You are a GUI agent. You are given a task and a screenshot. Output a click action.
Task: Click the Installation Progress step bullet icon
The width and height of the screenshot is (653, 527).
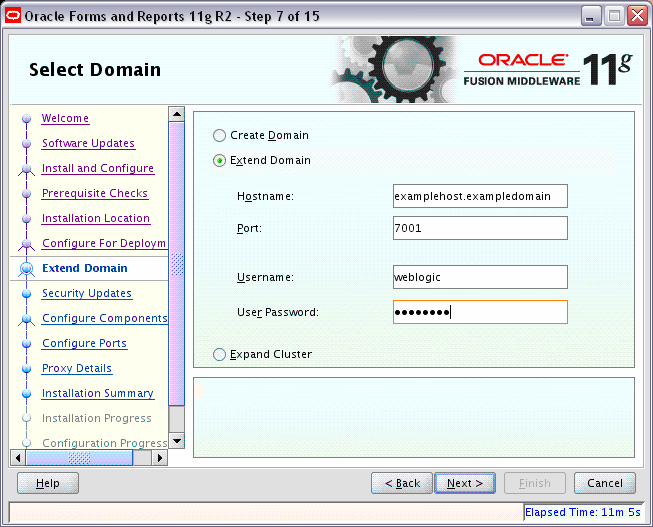(27, 418)
